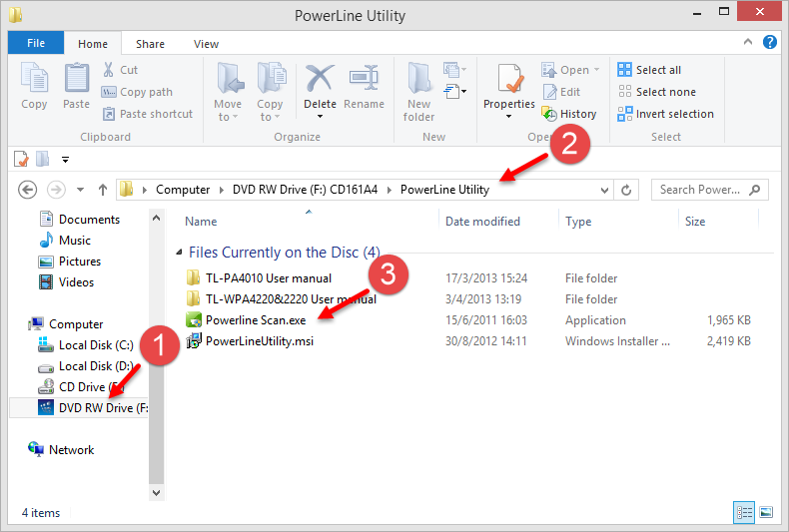
Task: Click the Back navigation arrow
Action: click(28, 190)
